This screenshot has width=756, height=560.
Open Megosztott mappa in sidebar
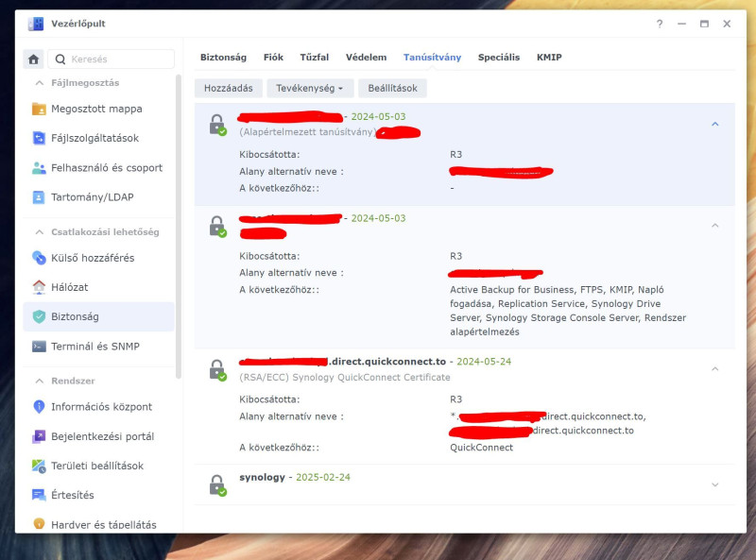99,109
